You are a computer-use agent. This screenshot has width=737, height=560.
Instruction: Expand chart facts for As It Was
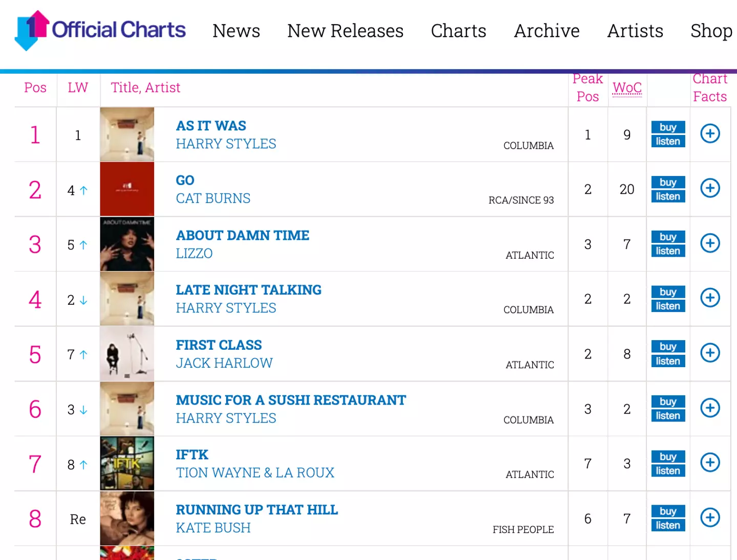710,134
